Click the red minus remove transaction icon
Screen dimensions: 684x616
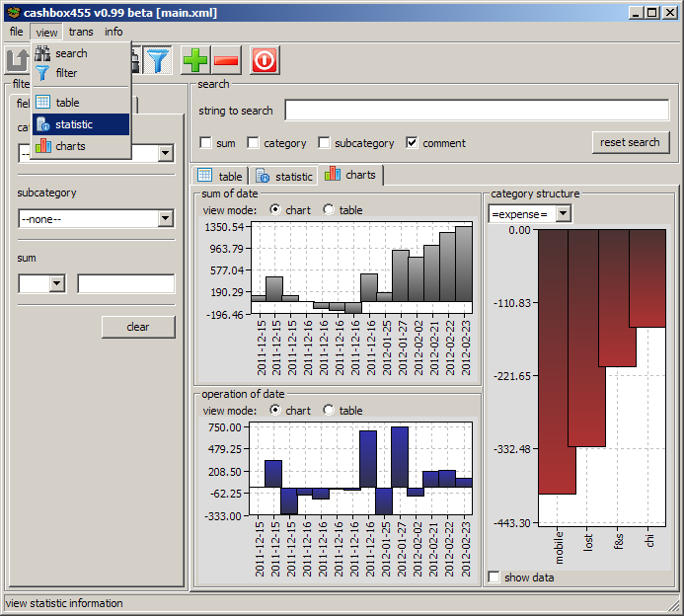pyautogui.click(x=226, y=60)
